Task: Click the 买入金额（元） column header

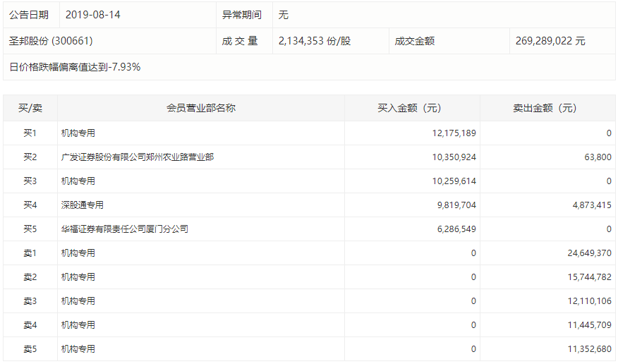Action: point(409,108)
